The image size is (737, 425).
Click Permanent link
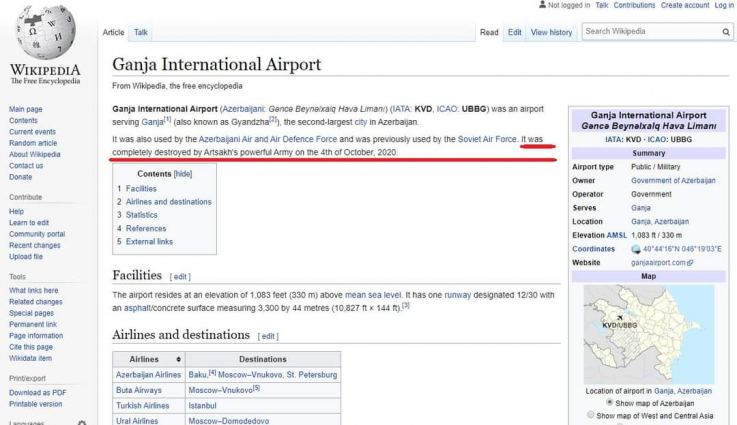pyautogui.click(x=32, y=324)
